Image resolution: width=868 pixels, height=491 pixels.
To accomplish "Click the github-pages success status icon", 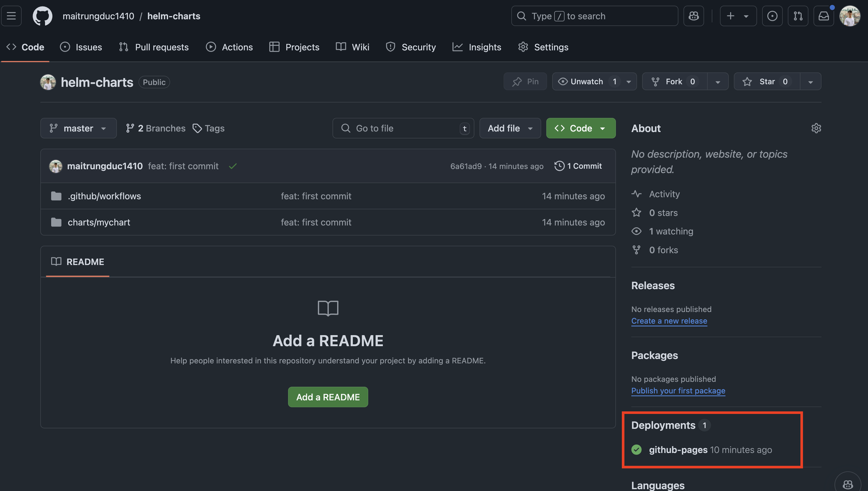I will (637, 449).
